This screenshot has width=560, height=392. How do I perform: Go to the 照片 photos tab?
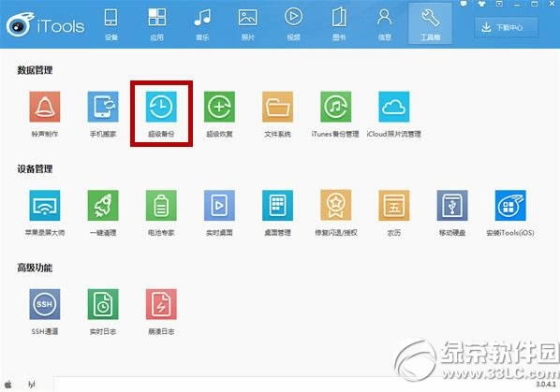click(248, 23)
